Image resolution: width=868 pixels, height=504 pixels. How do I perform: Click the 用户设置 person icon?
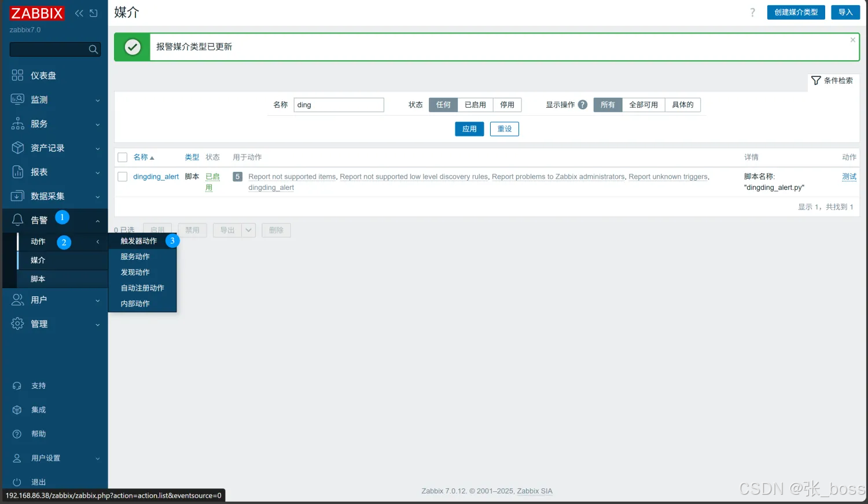coord(17,458)
